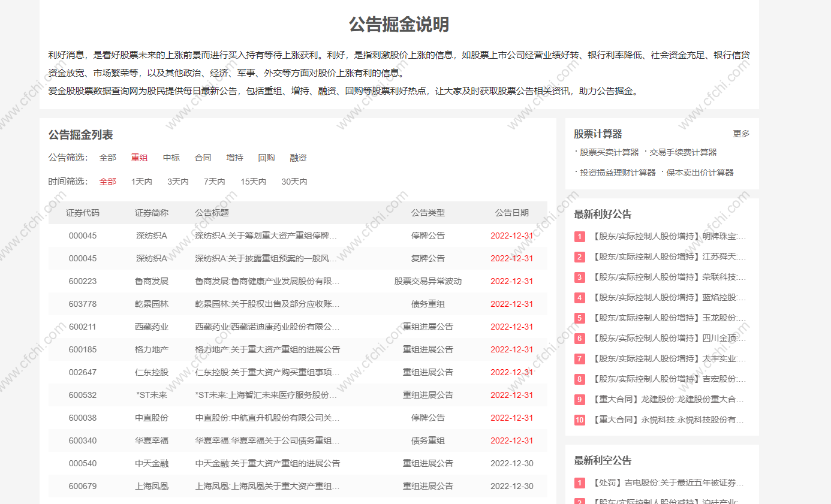
Task: Set the time filter to 1天内
Action: click(142, 182)
